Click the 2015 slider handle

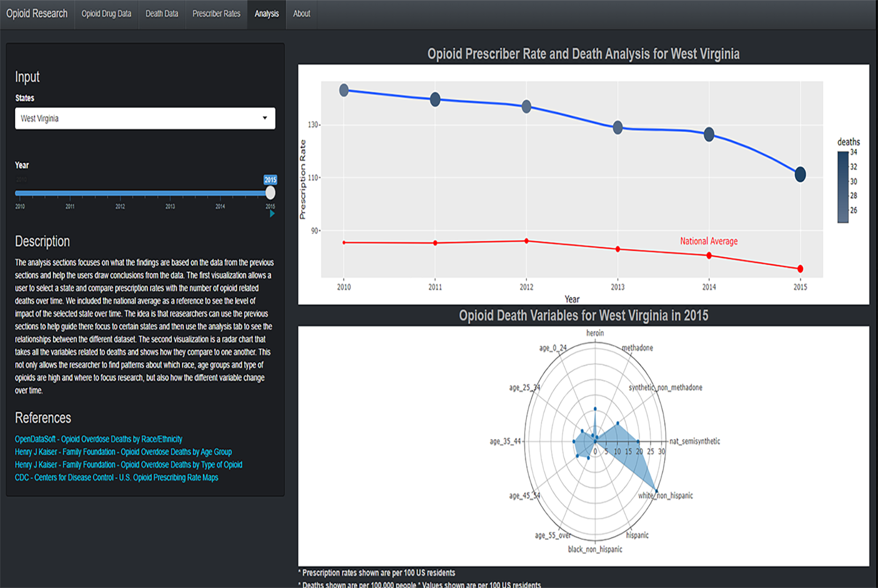270,193
